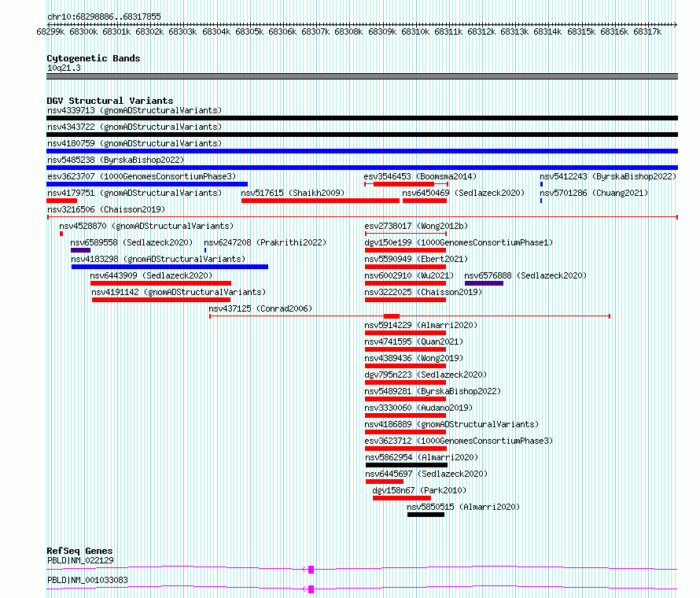Click esv3546453 Boomsma2014 label
Viewport: 700px width, 598px height.
[x=421, y=176]
